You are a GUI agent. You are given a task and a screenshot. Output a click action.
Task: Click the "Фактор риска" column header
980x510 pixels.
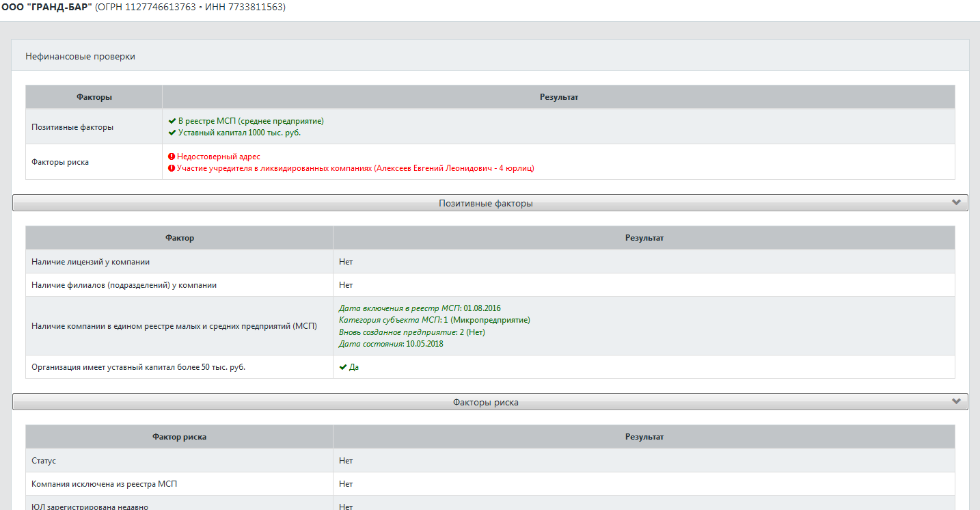179,437
